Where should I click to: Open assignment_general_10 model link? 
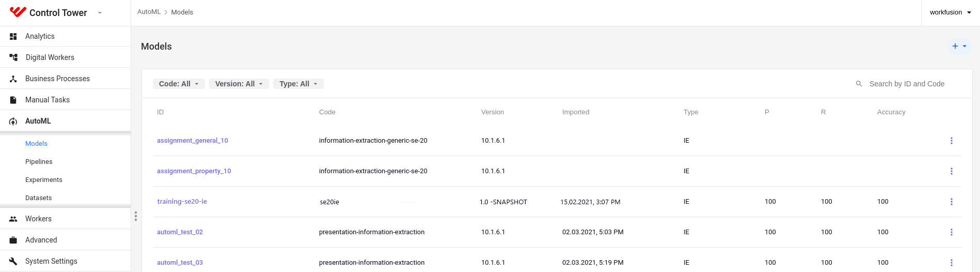click(x=193, y=141)
